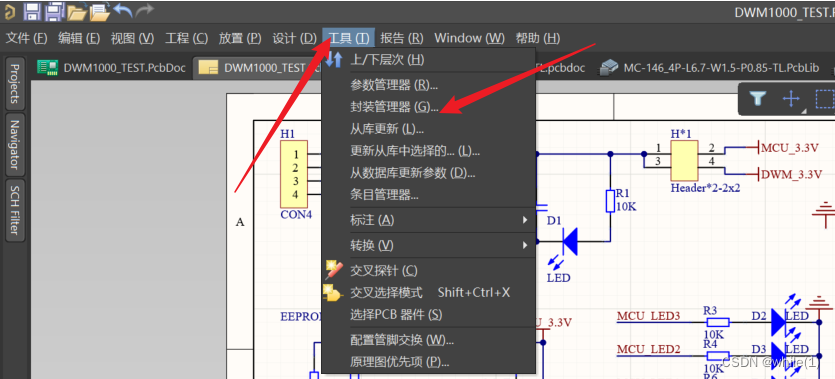Select resistor R1 10K symbol

click(x=610, y=201)
